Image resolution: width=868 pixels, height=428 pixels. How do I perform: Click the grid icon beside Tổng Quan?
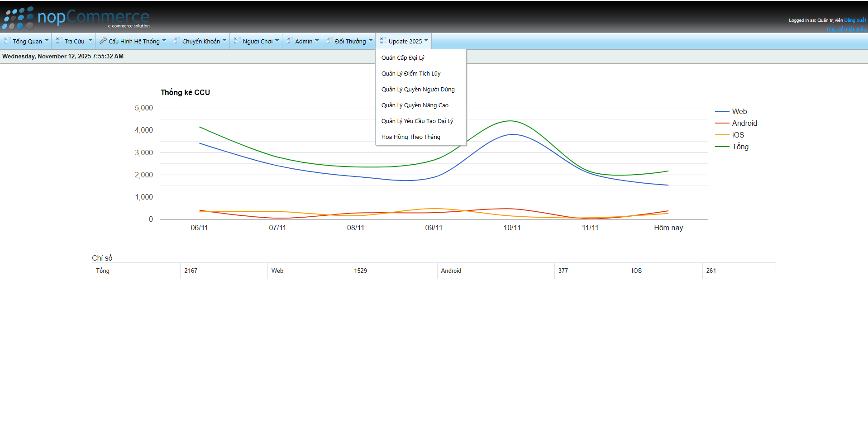pos(7,41)
